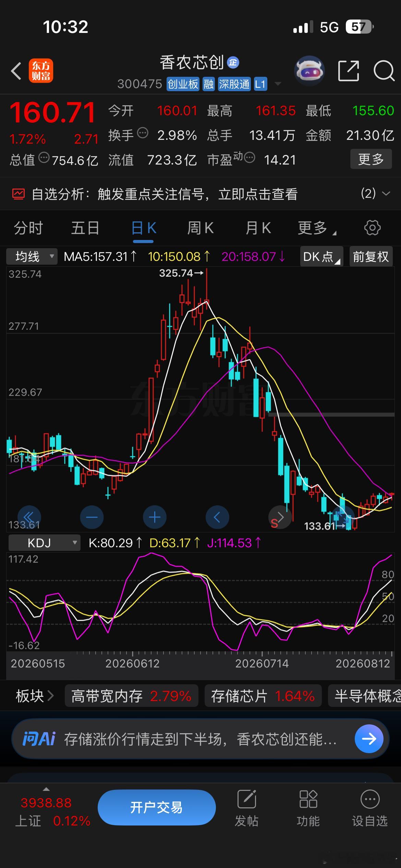Open the KDJ indicator dropdown

click(x=44, y=543)
